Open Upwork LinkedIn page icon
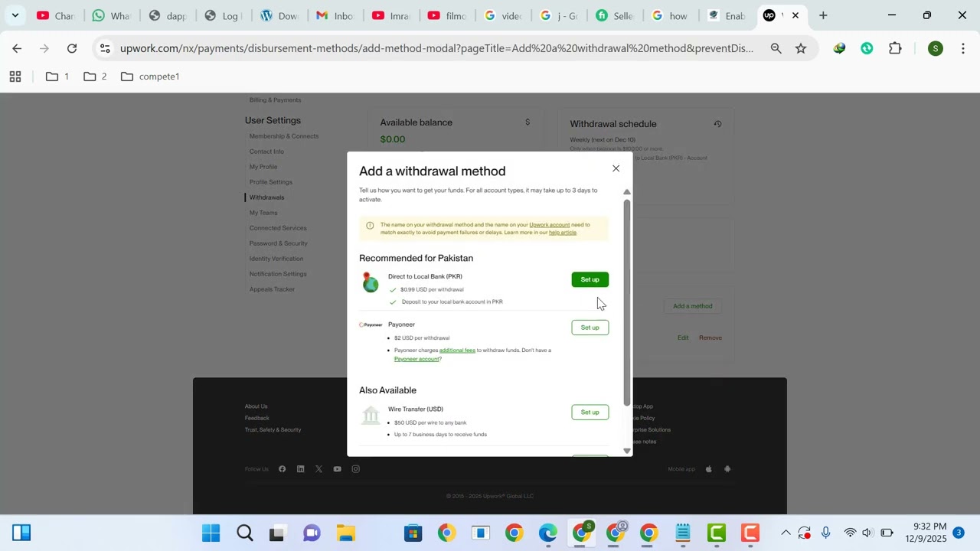 [x=300, y=469]
